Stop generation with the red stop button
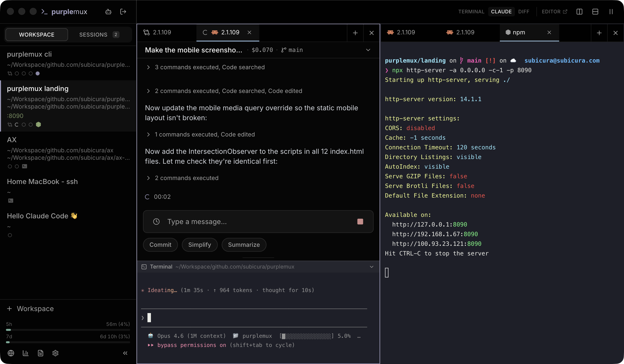This screenshot has width=624, height=364. [360, 222]
